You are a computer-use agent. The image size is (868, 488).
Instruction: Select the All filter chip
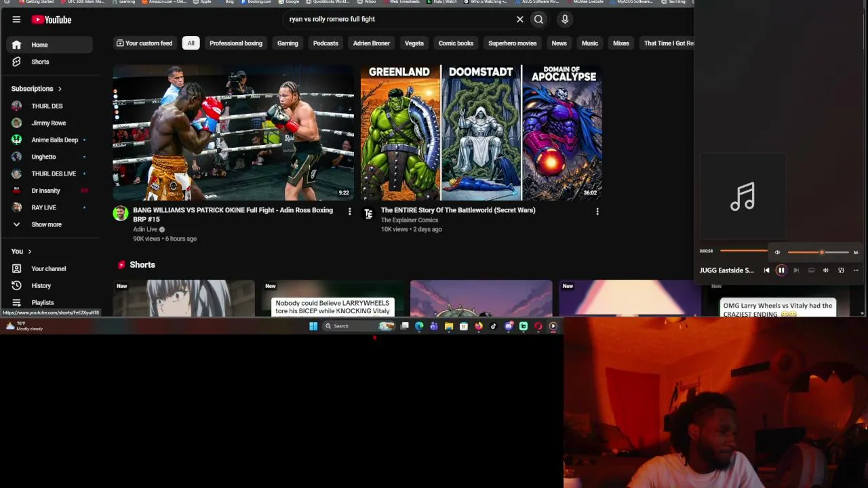(x=191, y=43)
